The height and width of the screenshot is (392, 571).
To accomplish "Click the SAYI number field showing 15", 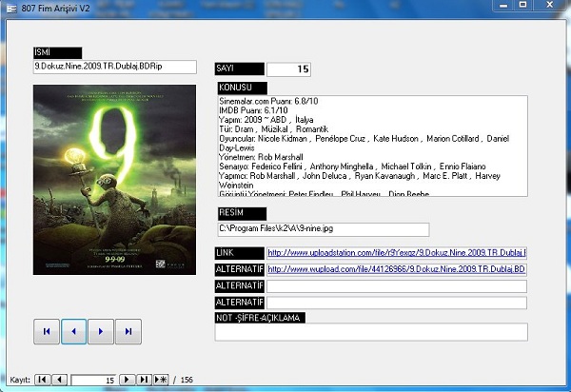I will click(x=288, y=69).
